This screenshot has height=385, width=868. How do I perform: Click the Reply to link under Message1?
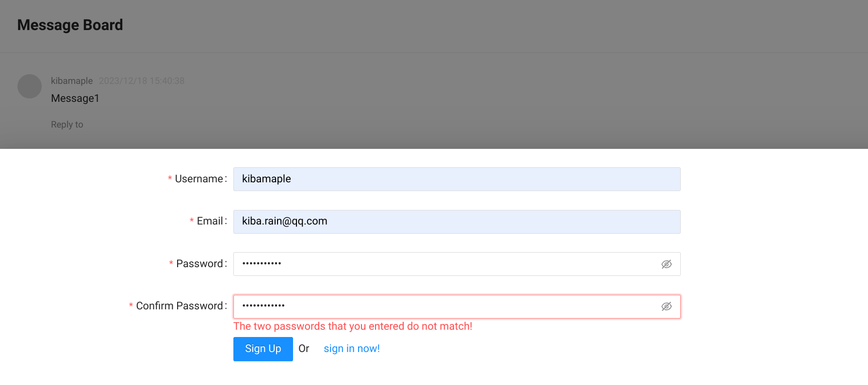[x=67, y=125]
